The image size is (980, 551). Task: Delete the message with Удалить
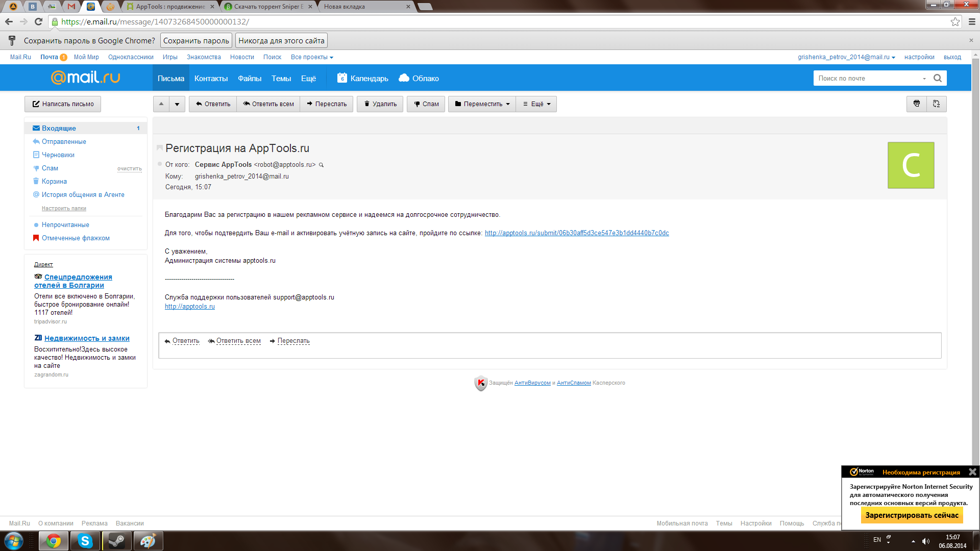click(x=380, y=104)
